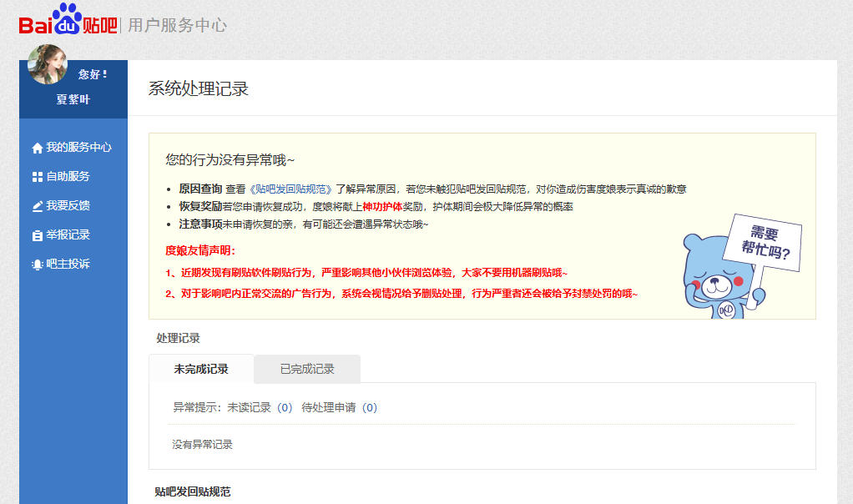853x504 pixels.
Task: Select the pencil icon for 我要反馈
Action: coord(37,206)
